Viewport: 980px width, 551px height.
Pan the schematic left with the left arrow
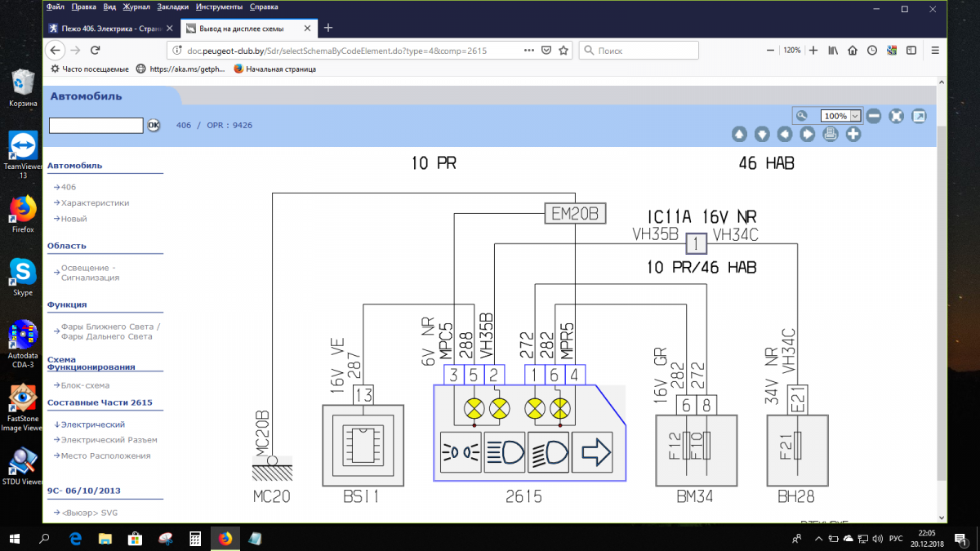tap(785, 134)
